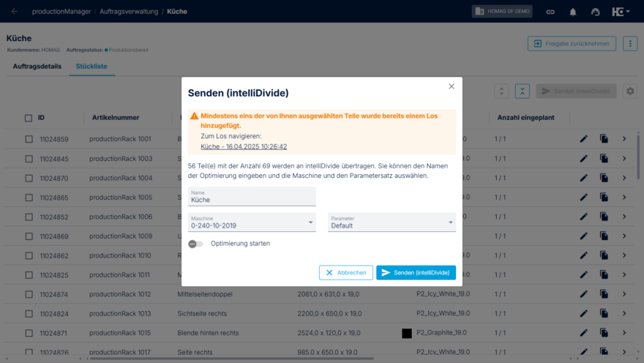Click the back arrow in top bar
The height and width of the screenshot is (363, 644).
coord(15,12)
